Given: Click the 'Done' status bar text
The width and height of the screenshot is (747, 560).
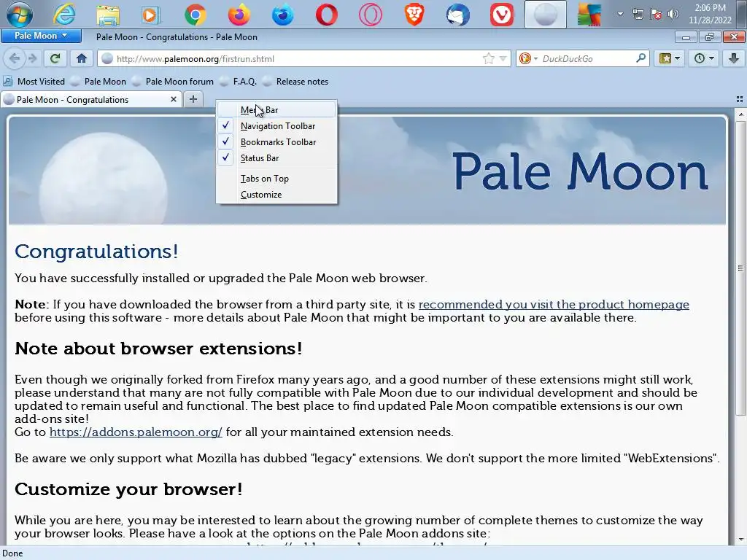Looking at the screenshot, I should click(x=13, y=553).
